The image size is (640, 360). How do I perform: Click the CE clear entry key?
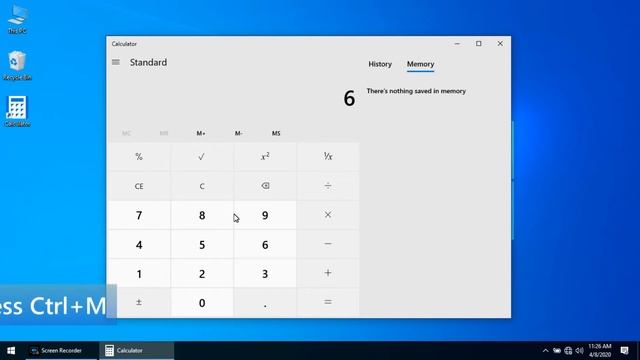(139, 186)
